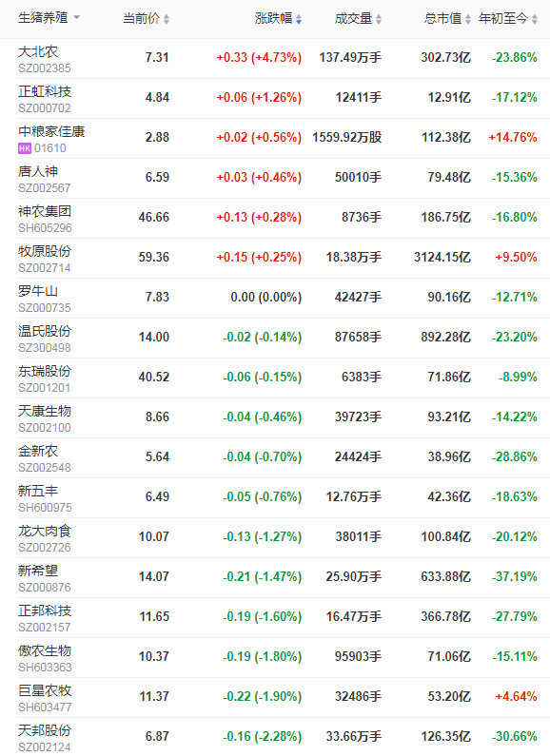Open stock 龙大肉食

click(45, 532)
